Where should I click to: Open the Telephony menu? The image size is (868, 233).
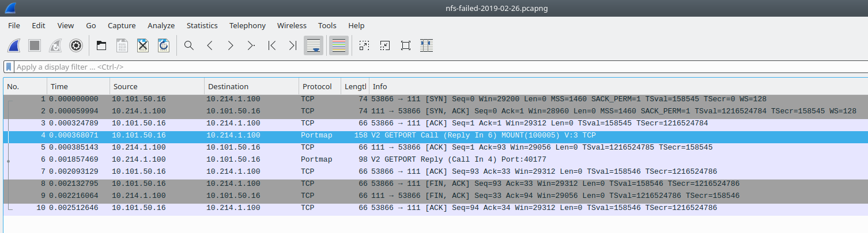point(247,25)
